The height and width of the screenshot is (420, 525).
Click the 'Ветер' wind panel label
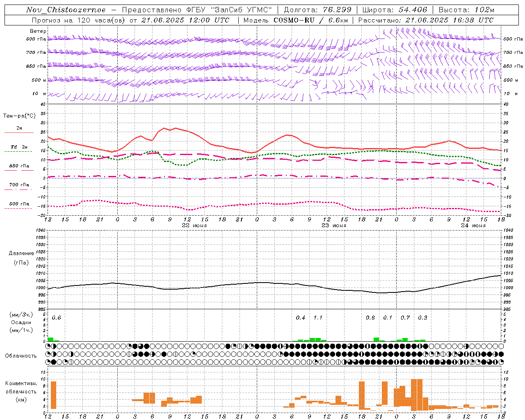38,31
